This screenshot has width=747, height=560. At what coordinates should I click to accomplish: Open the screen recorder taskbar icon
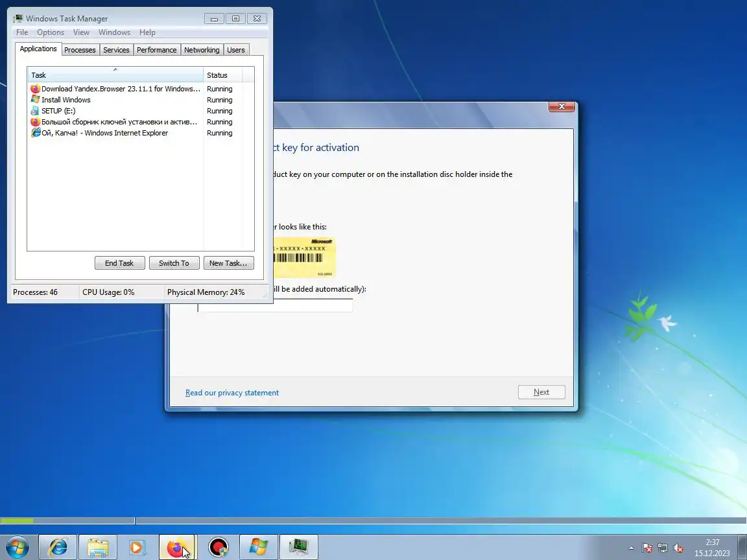pos(218,547)
